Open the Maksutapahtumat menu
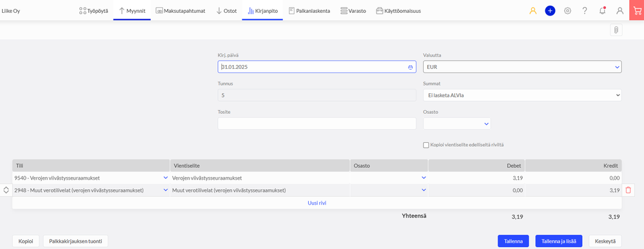Viewport: 644px width, 249px height. tap(181, 11)
